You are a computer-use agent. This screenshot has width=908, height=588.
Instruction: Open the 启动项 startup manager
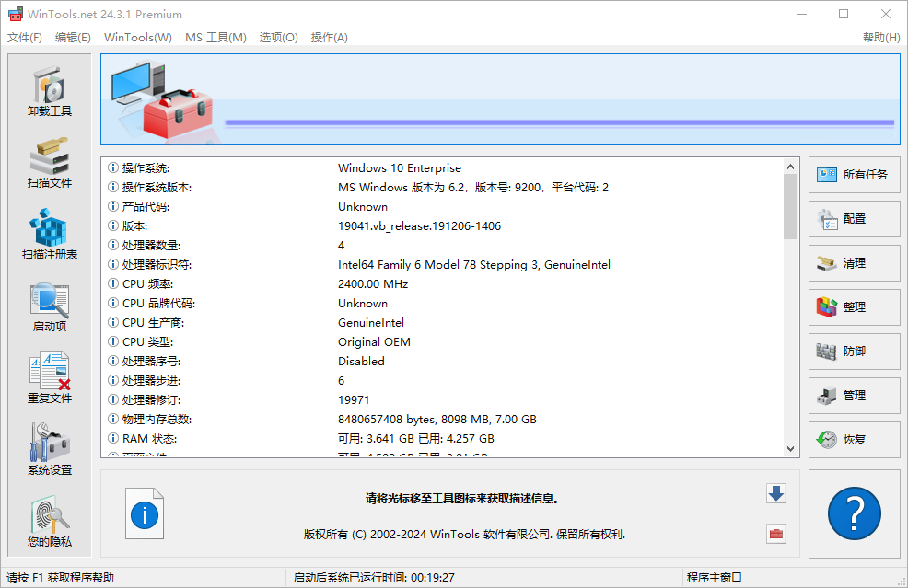(49, 306)
